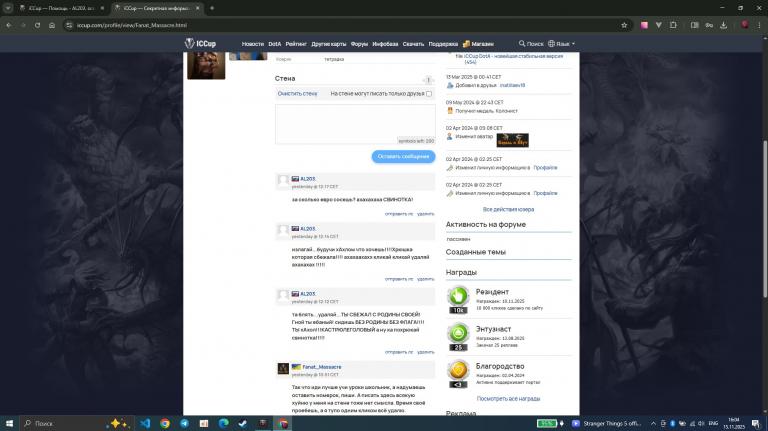Screen dimensions: 768x431
Task: Toggle 'only friends can write on wall' checkbox
Action: (x=429, y=94)
